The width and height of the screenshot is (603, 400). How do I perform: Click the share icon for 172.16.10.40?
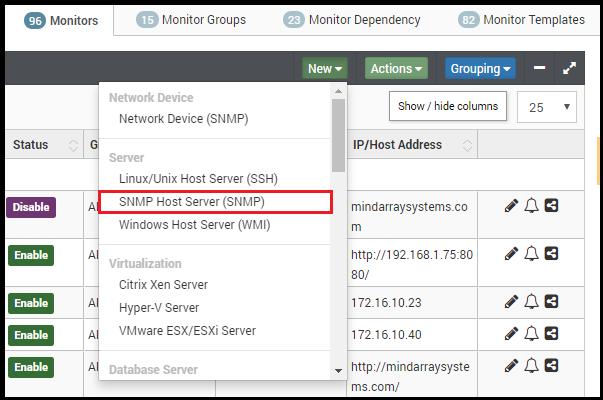(x=551, y=333)
